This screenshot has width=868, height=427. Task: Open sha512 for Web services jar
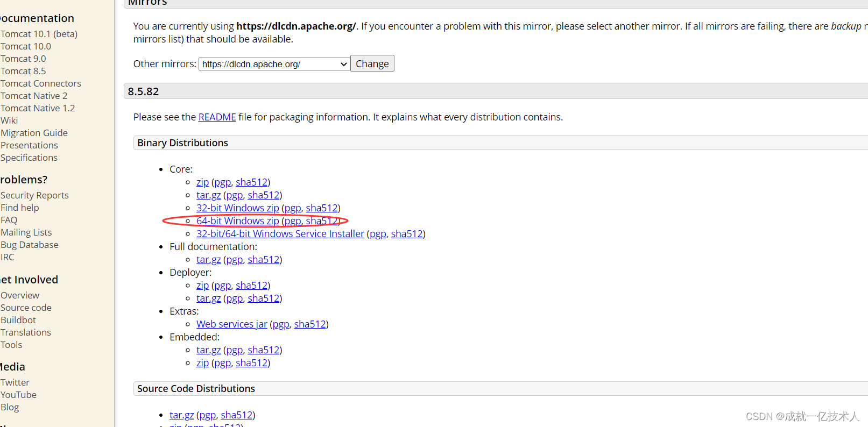(x=310, y=324)
